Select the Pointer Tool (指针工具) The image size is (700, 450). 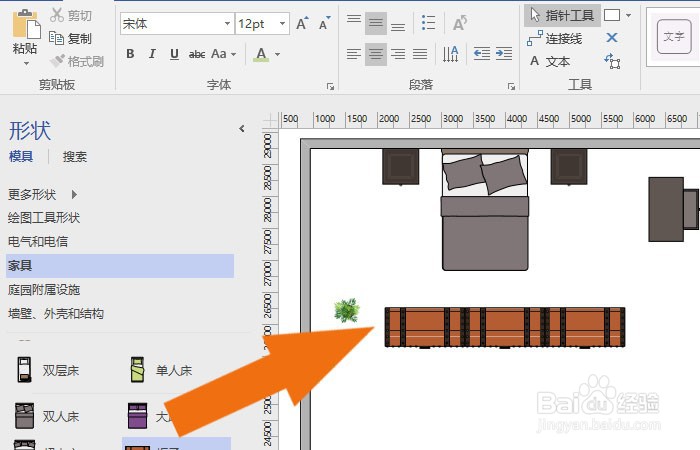coord(562,16)
